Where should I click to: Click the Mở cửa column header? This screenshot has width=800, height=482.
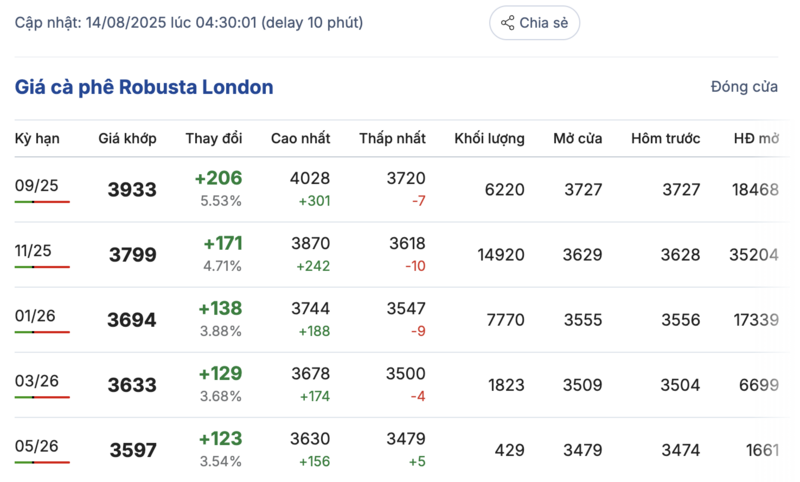(578, 138)
